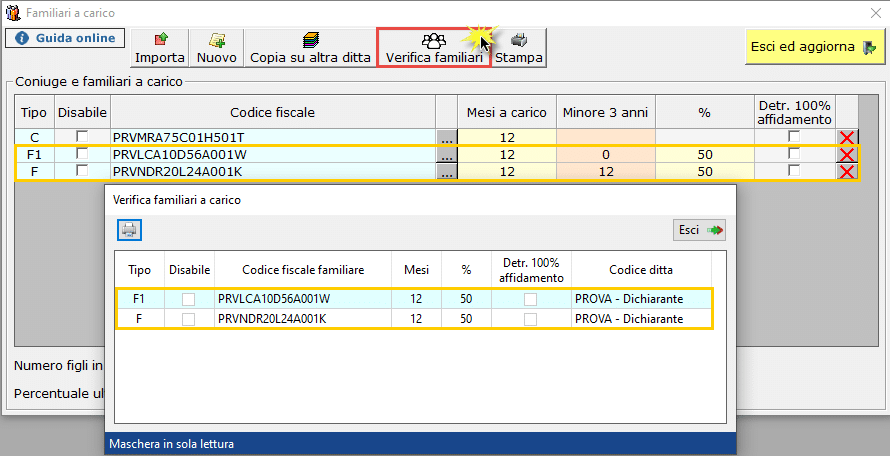Click the Esci ed aggiorna button
Screen dimensions: 890x456
pos(815,47)
